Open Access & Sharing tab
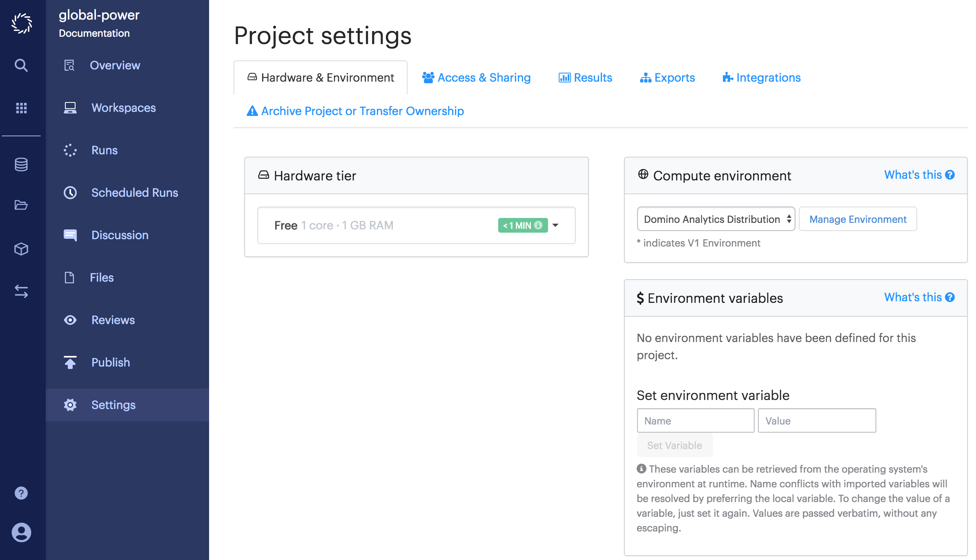 tap(477, 78)
